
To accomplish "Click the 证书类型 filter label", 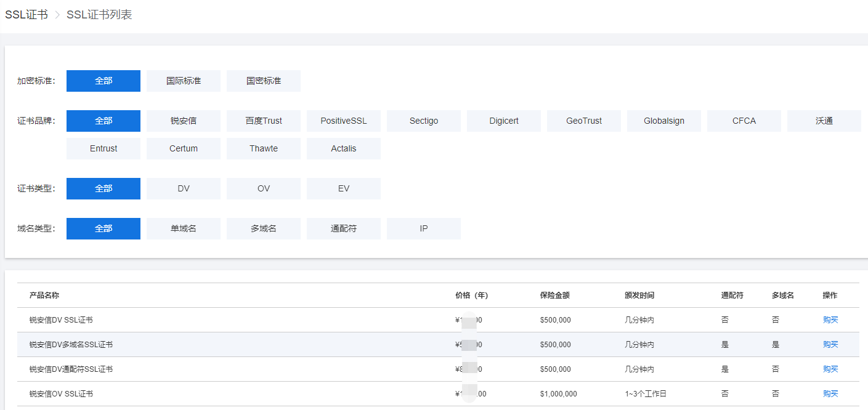I will pos(36,188).
